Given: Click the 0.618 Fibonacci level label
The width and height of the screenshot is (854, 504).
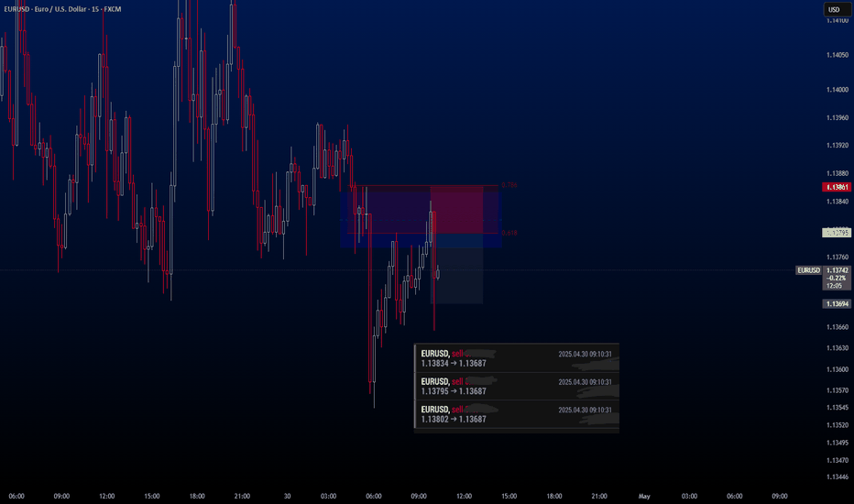Looking at the screenshot, I should [x=509, y=233].
